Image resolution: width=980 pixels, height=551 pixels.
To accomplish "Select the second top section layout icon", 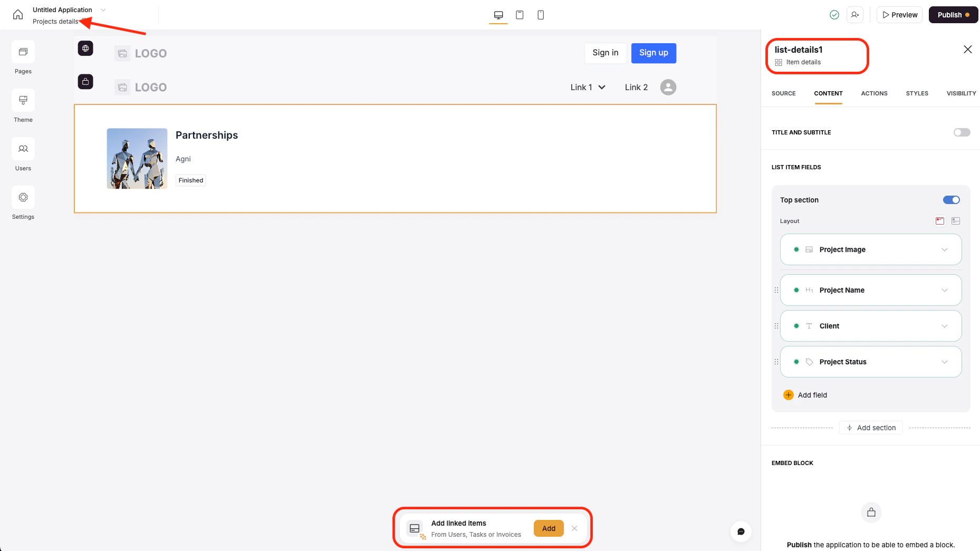I will click(956, 221).
